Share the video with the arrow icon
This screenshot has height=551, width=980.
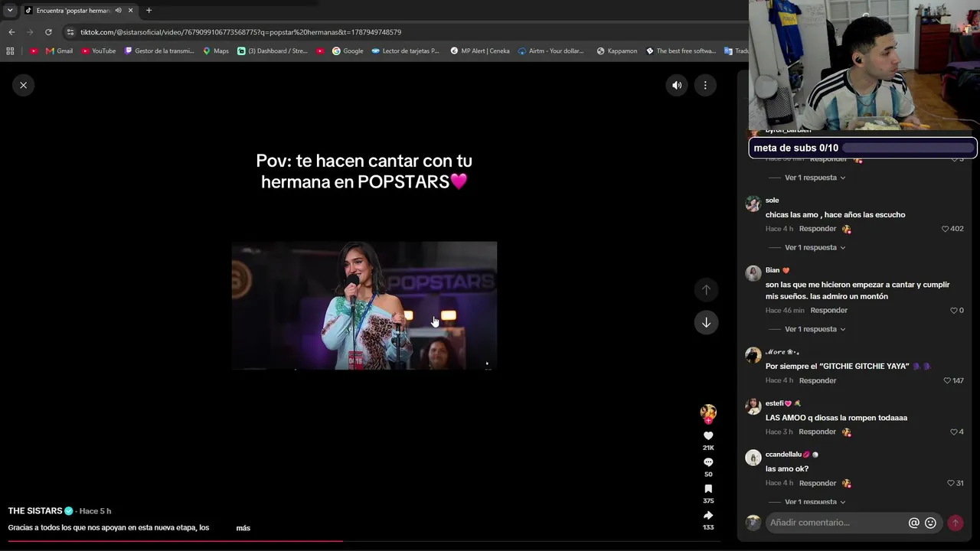tap(708, 515)
